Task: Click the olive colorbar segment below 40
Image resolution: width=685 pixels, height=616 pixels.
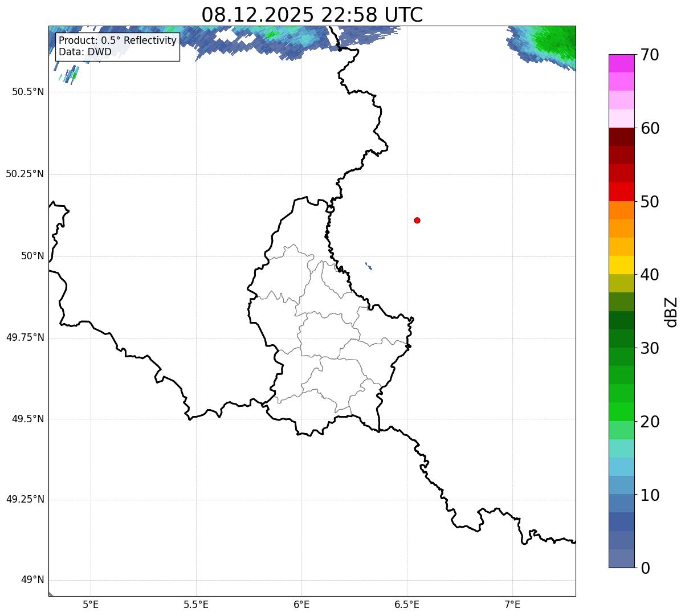Action: tap(622, 284)
